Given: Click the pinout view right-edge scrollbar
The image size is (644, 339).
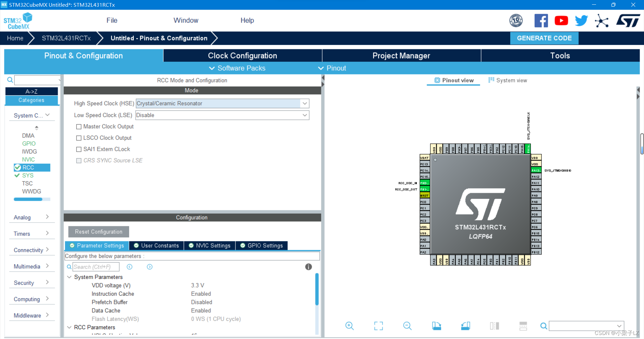Looking at the screenshot, I should tap(642, 143).
